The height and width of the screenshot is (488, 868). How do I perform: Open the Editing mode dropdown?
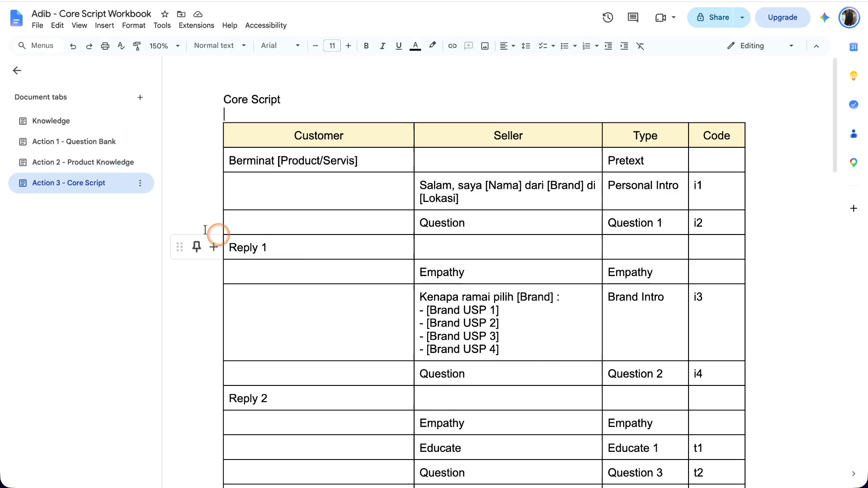760,46
